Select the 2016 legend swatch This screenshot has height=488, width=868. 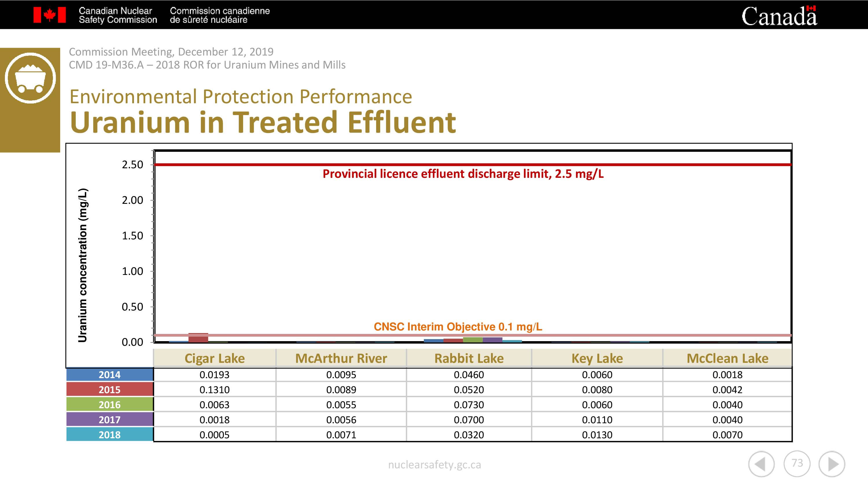(x=109, y=404)
